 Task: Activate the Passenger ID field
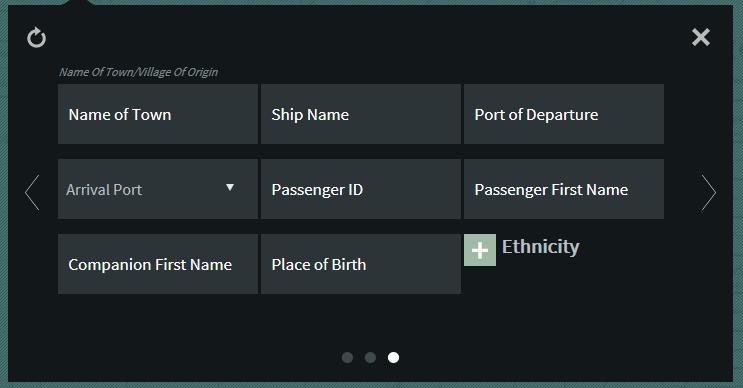[361, 189]
